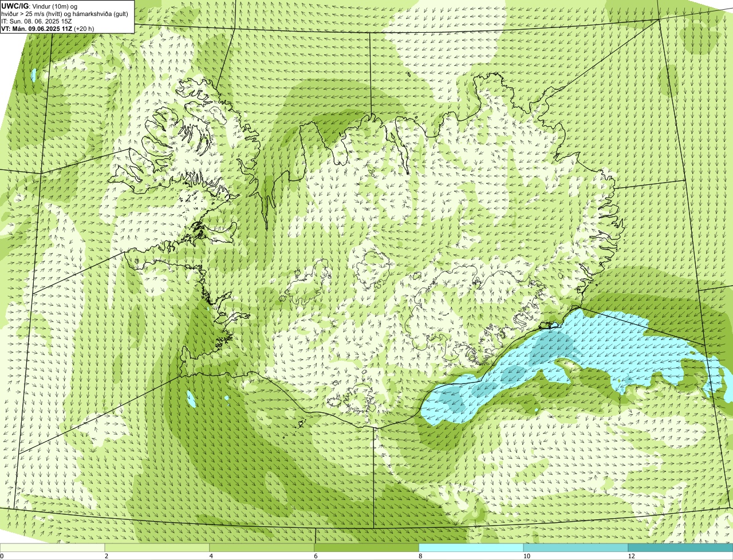Click the 'VT: Mán. 09.06.2025 11Z' line
The height and width of the screenshot is (560, 733).
tap(48, 29)
